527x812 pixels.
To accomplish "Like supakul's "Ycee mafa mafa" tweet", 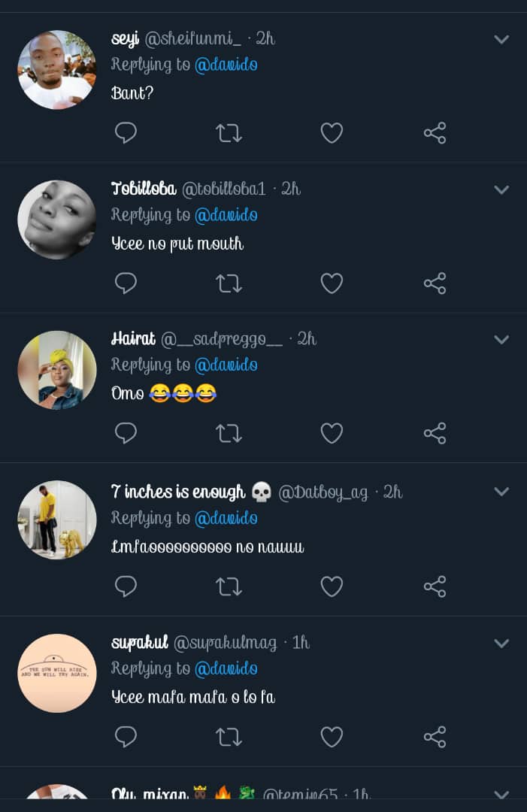I will (x=332, y=737).
